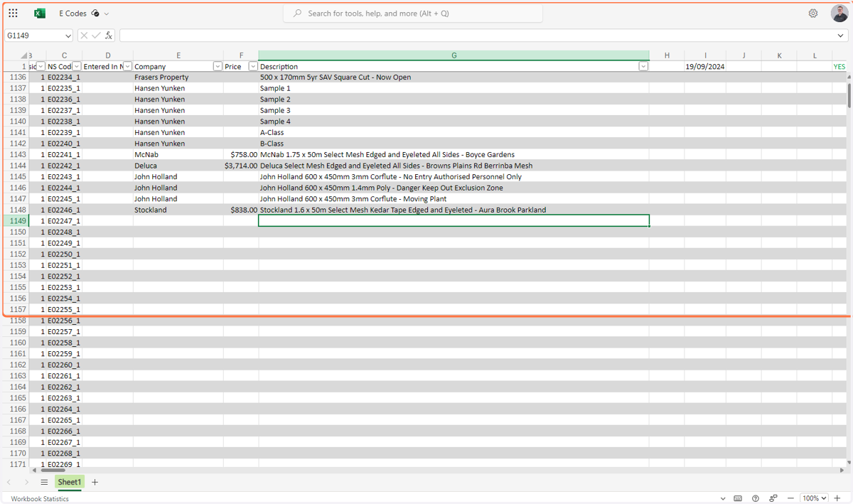The height and width of the screenshot is (504, 853).
Task: Open the Entered In column filter dropdown
Action: pos(128,66)
